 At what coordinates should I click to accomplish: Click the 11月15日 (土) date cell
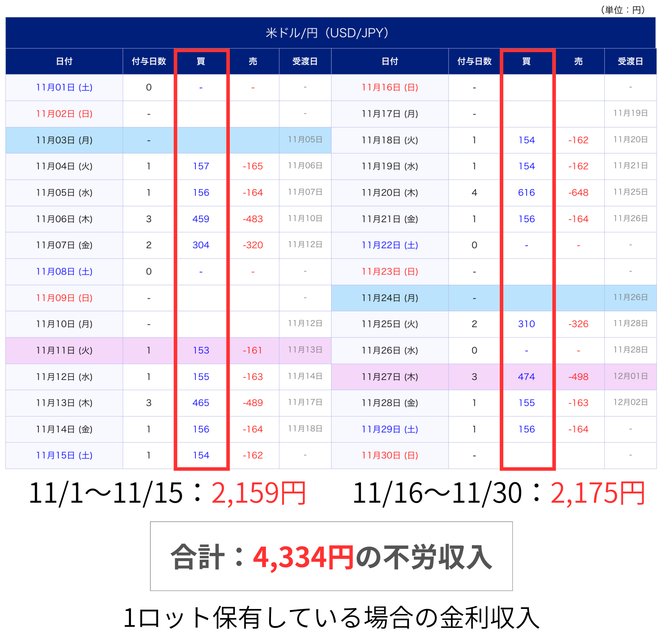point(64,455)
